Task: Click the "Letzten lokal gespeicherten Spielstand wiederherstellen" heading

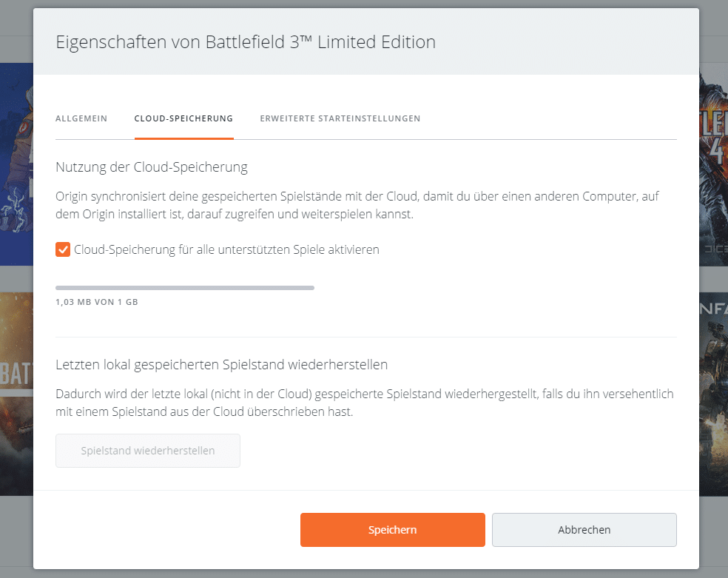Action: click(x=222, y=365)
